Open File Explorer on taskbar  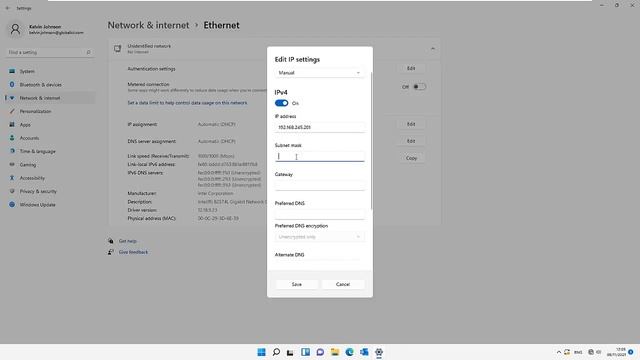point(335,352)
